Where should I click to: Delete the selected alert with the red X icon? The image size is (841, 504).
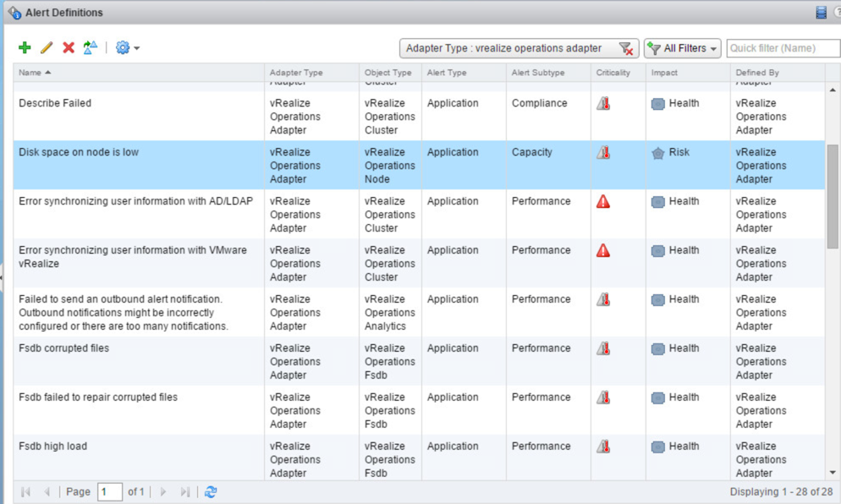[69, 47]
